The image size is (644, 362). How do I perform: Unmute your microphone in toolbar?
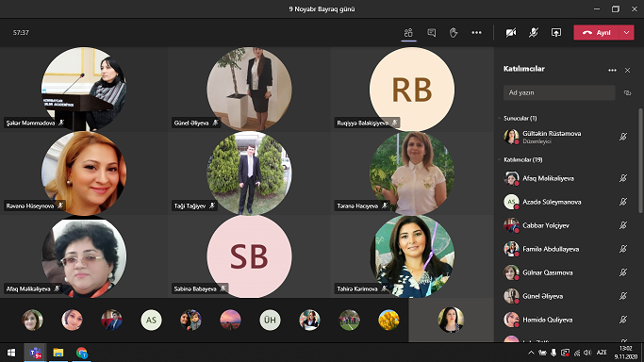click(534, 32)
